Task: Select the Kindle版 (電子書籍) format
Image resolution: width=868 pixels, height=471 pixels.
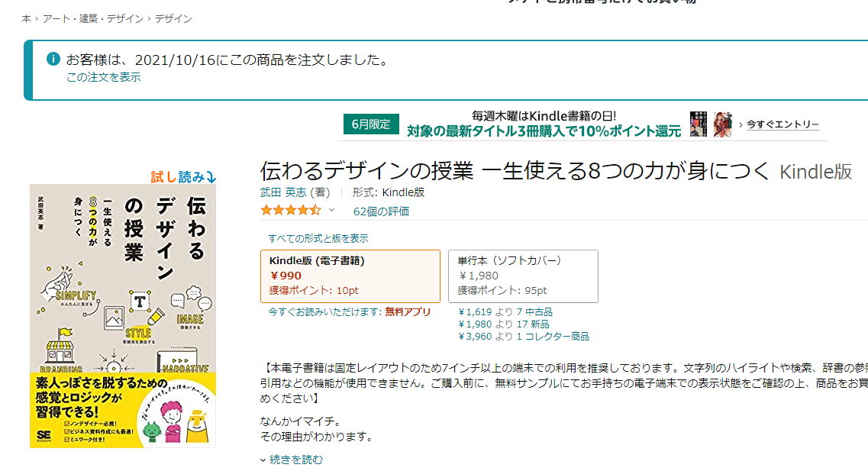Action: (350, 276)
